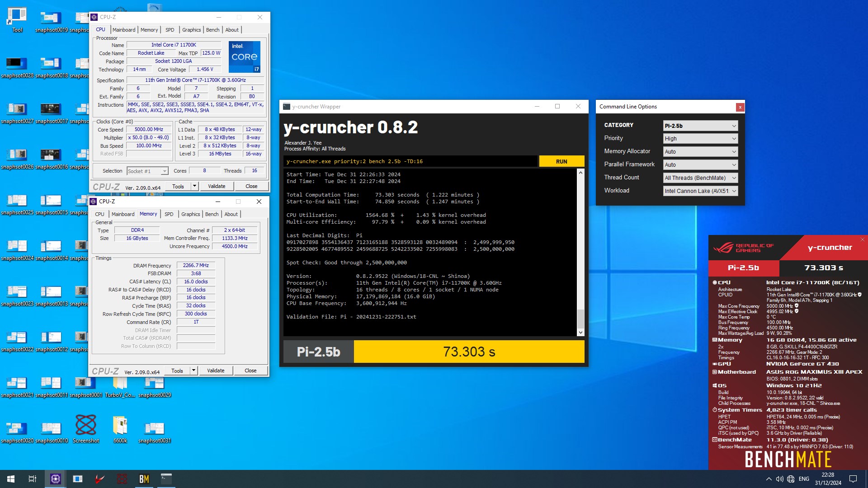Switch to Graphics tab in lower CPU-Z
The image size is (868, 488).
(191, 214)
